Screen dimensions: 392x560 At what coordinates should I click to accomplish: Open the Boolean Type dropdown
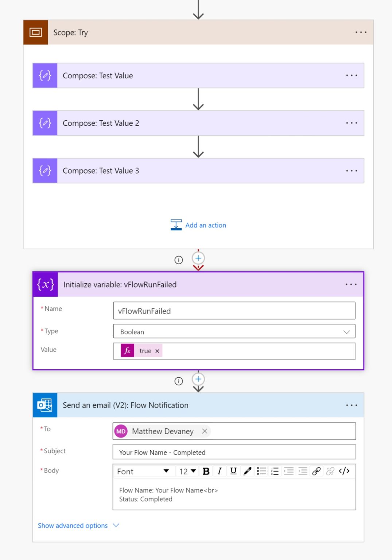[x=234, y=331]
